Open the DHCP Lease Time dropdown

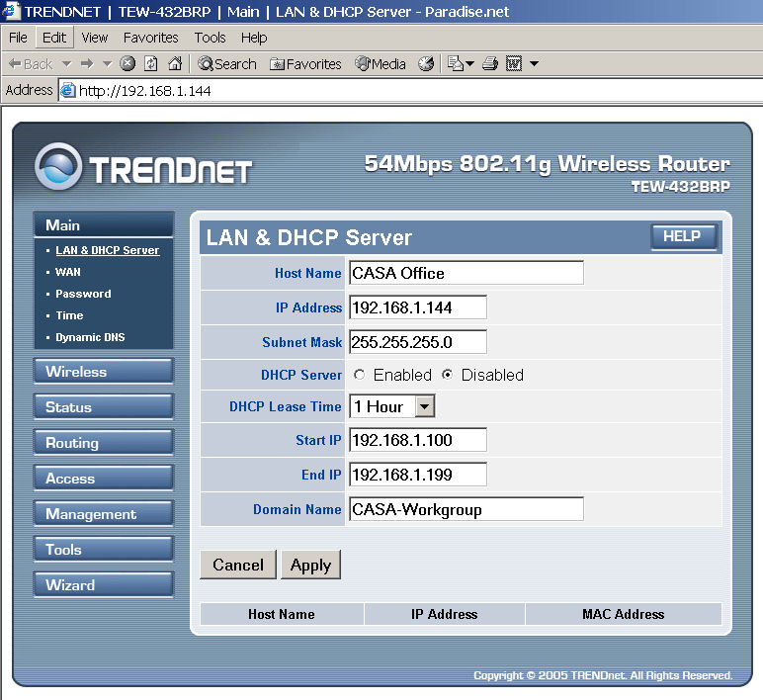click(392, 406)
